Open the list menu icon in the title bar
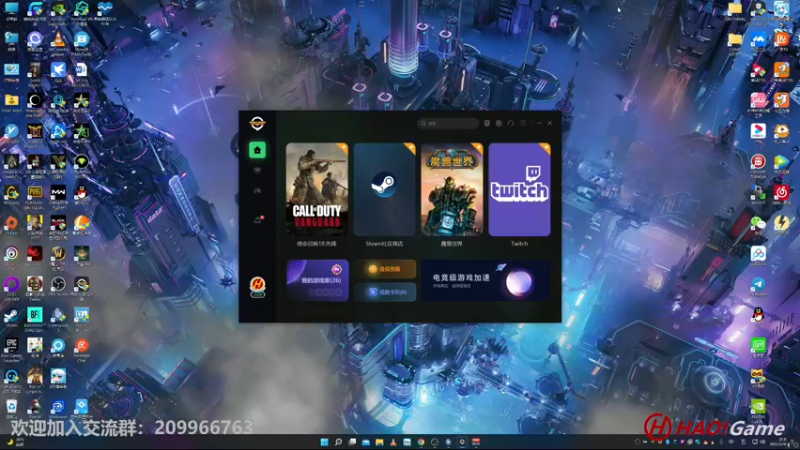Image resolution: width=800 pixels, height=450 pixels. [522, 123]
